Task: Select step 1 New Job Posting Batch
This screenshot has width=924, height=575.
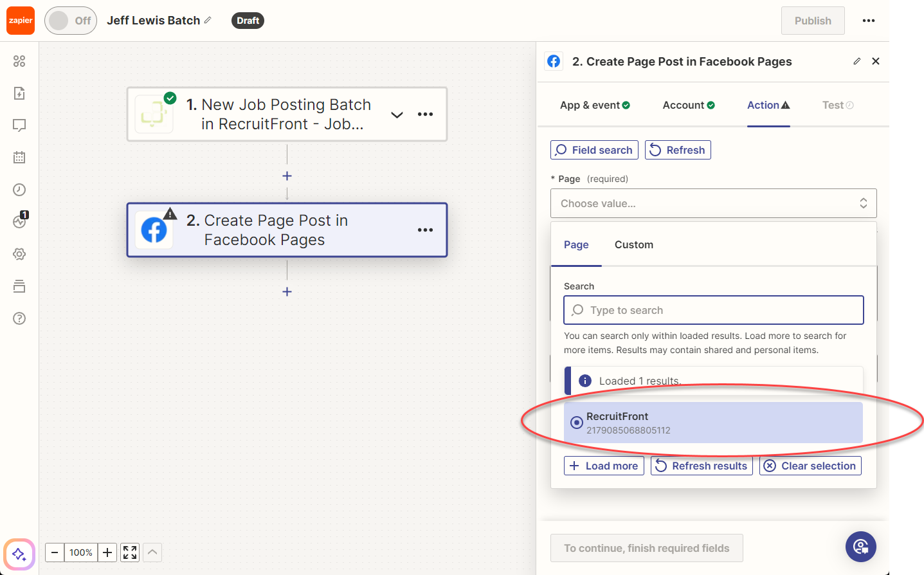Action: (287, 114)
